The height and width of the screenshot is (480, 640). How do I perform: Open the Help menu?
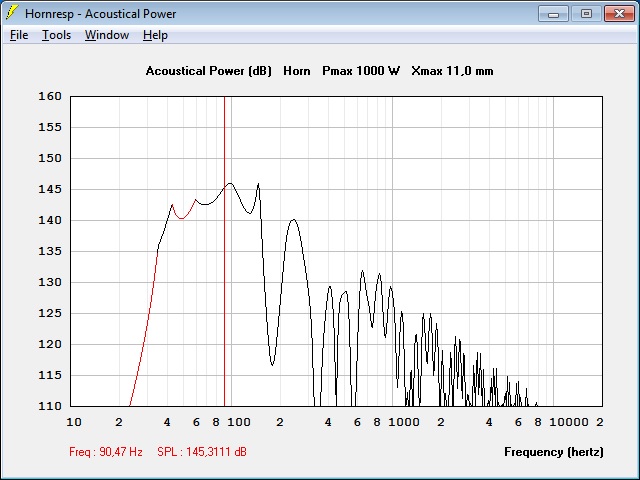(155, 35)
